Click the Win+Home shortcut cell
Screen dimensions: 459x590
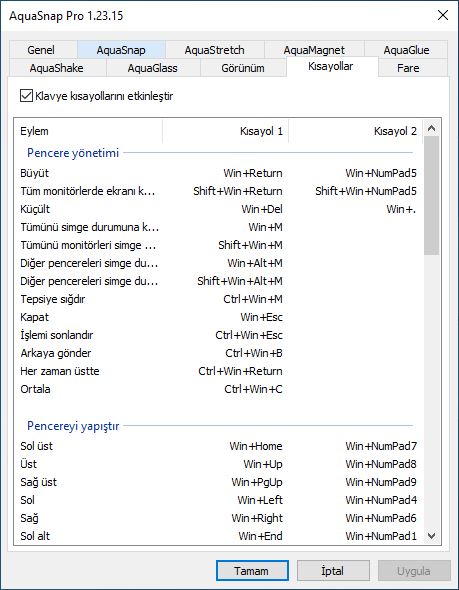pyautogui.click(x=256, y=446)
